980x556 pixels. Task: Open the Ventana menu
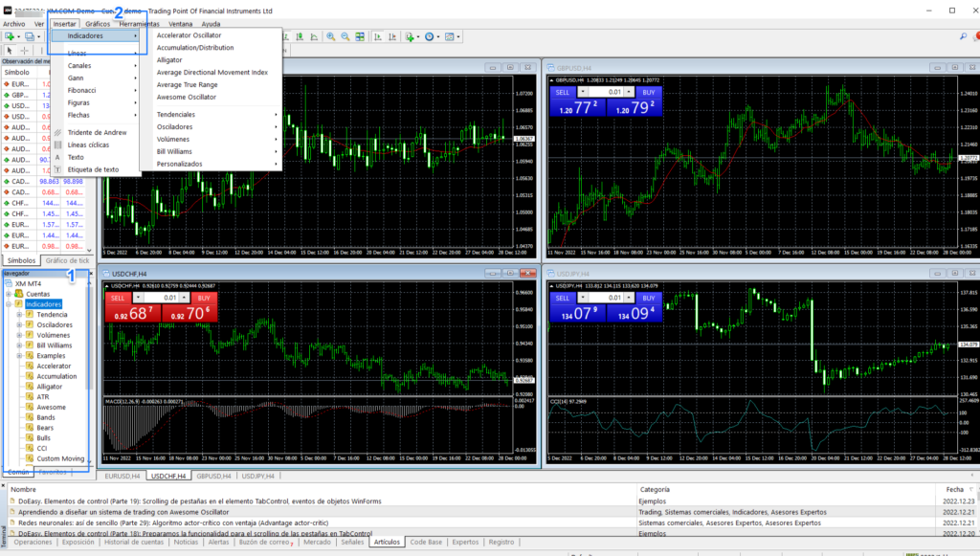click(180, 24)
